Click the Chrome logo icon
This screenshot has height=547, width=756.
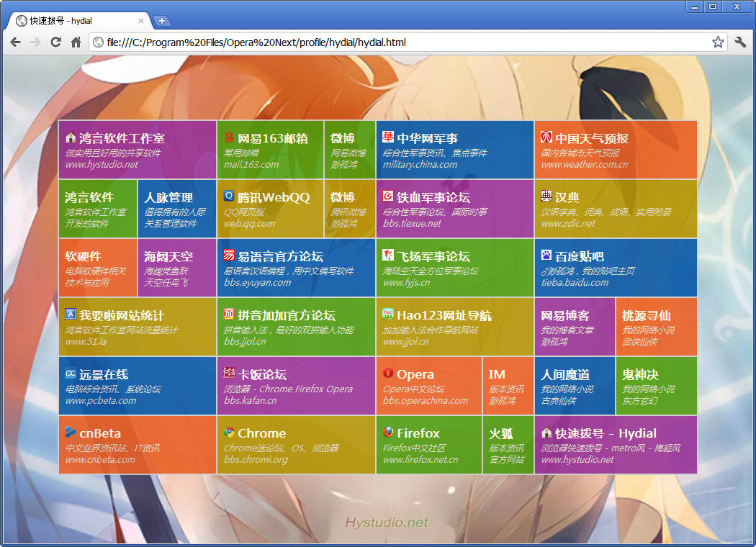[x=229, y=432]
